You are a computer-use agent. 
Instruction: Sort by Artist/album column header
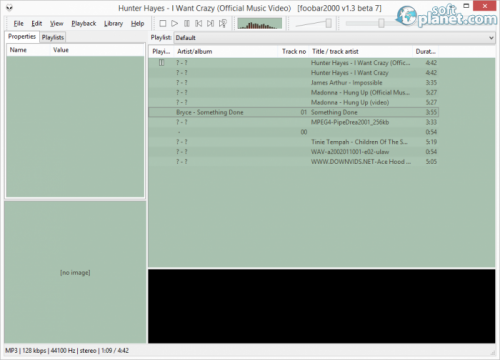click(226, 51)
